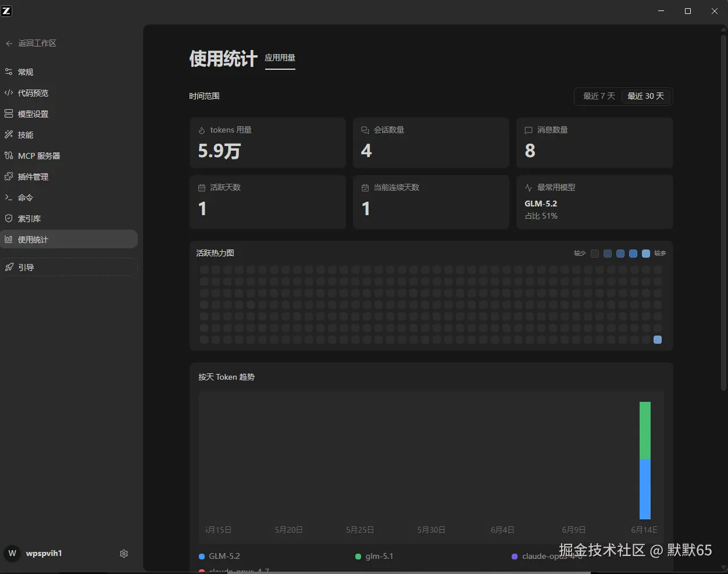Open the 模型设置 page
Screen dimensions: 728x574
tap(69, 114)
